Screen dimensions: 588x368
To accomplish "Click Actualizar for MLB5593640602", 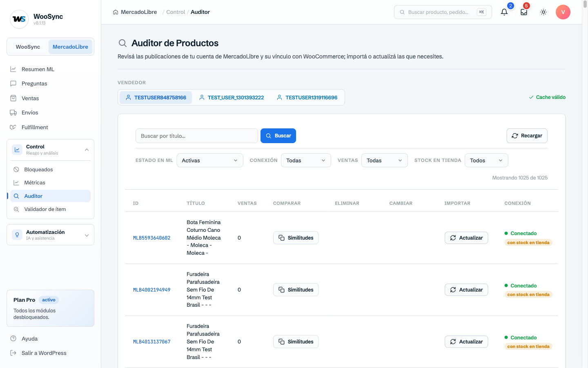I will click(x=466, y=238).
